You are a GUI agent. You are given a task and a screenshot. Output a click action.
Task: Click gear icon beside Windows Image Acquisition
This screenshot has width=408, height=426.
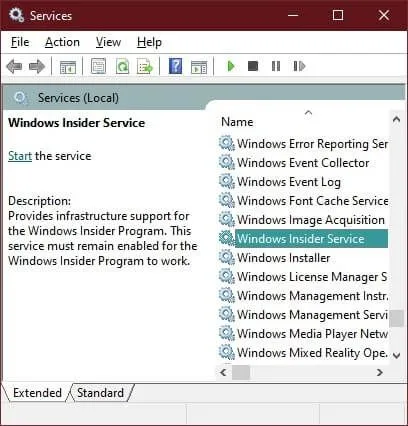click(227, 219)
